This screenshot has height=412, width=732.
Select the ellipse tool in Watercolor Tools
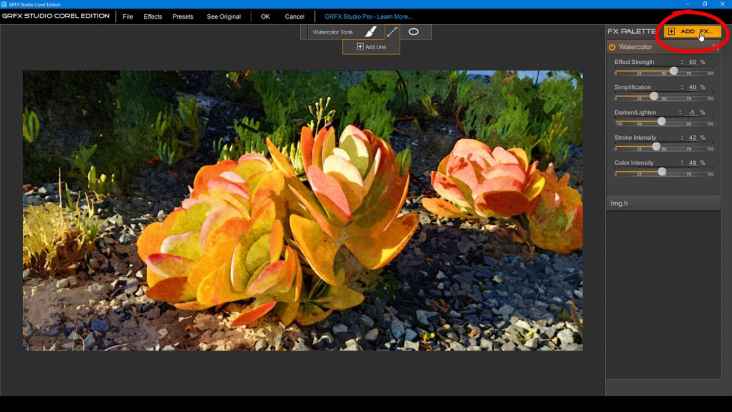pos(413,32)
